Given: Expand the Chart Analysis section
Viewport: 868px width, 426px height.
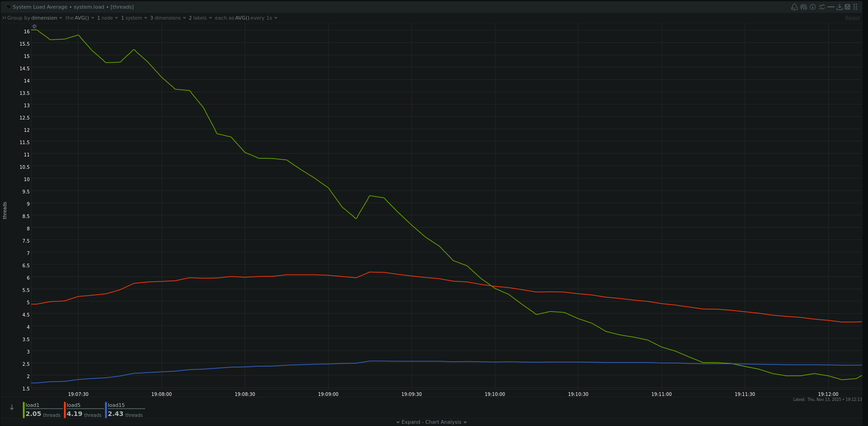Looking at the screenshot, I should [x=431, y=422].
